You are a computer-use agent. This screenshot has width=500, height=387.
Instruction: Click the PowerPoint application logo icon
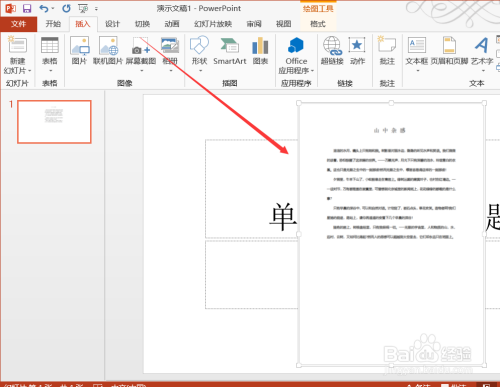pyautogui.click(x=10, y=8)
